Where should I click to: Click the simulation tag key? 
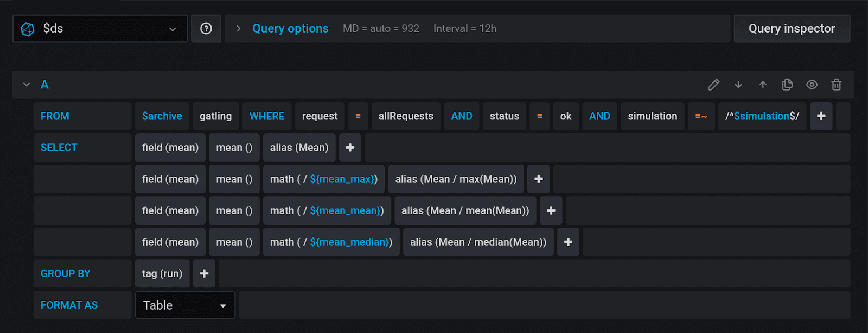[653, 116]
